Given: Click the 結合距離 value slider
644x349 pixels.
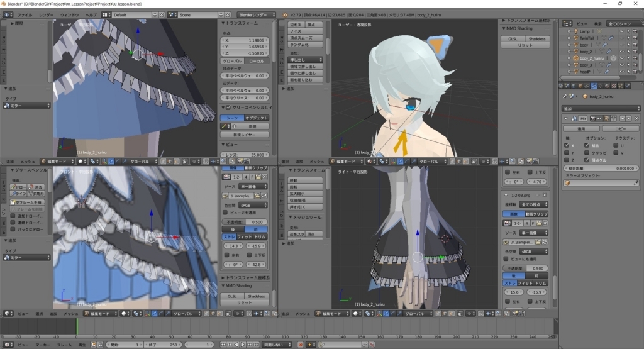Looking at the screenshot, I should [x=601, y=168].
